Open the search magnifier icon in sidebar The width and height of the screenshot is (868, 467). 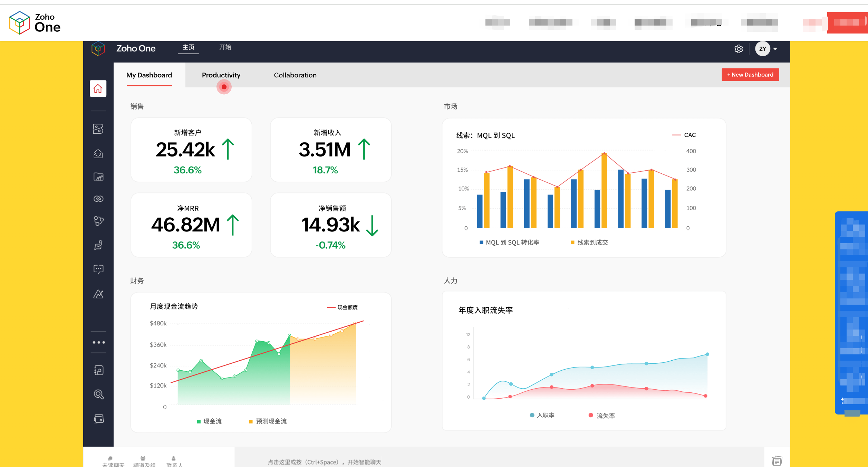99,394
